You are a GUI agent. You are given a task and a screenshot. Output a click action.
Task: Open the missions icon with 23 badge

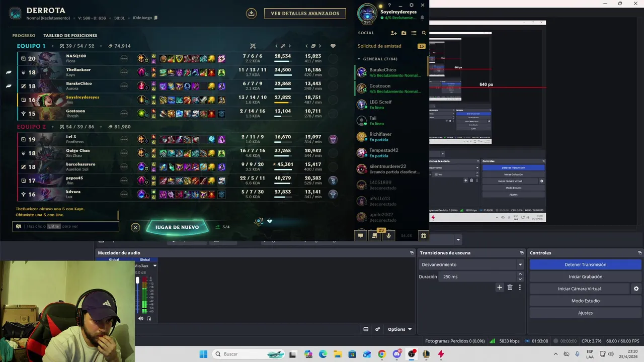[374, 235]
